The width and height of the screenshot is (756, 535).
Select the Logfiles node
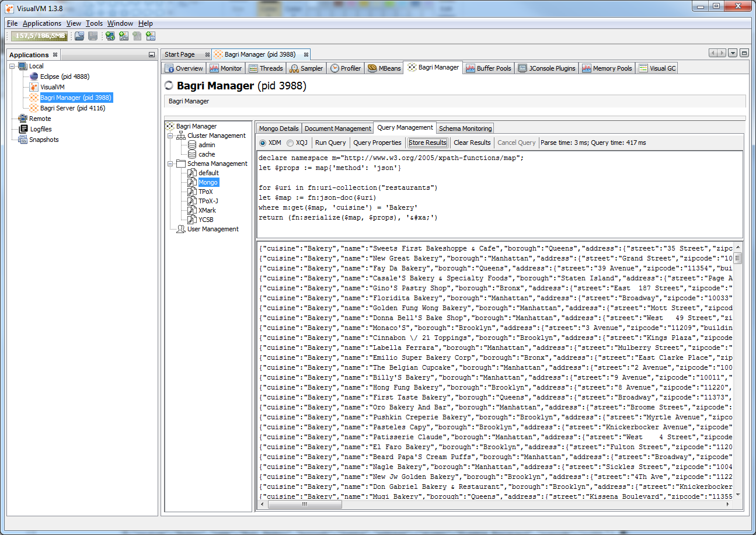[40, 129]
